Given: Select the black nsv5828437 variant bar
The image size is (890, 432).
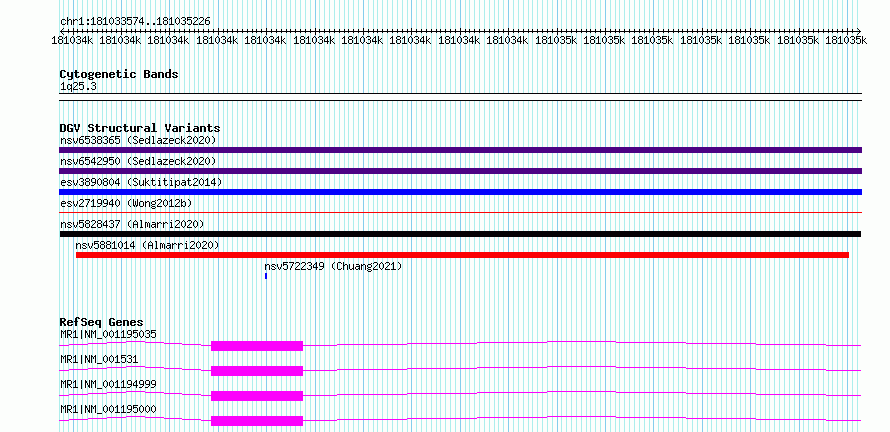Looking at the screenshot, I should 460,234.
